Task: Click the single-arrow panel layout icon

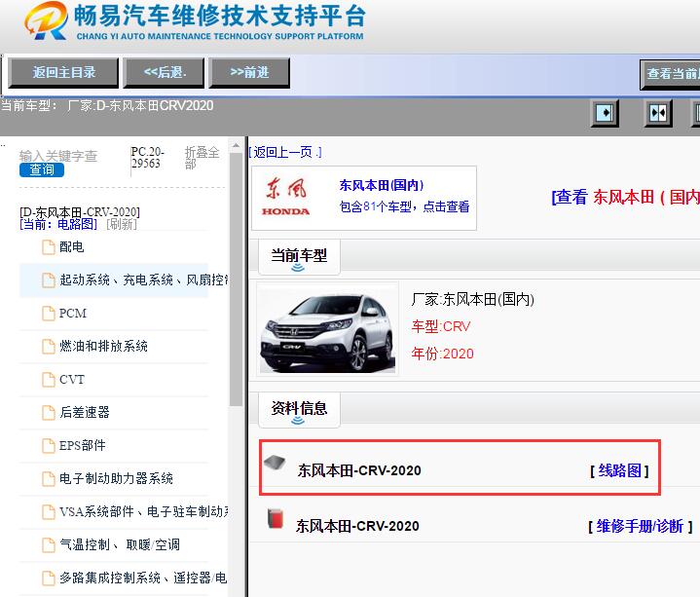Action: (x=605, y=113)
